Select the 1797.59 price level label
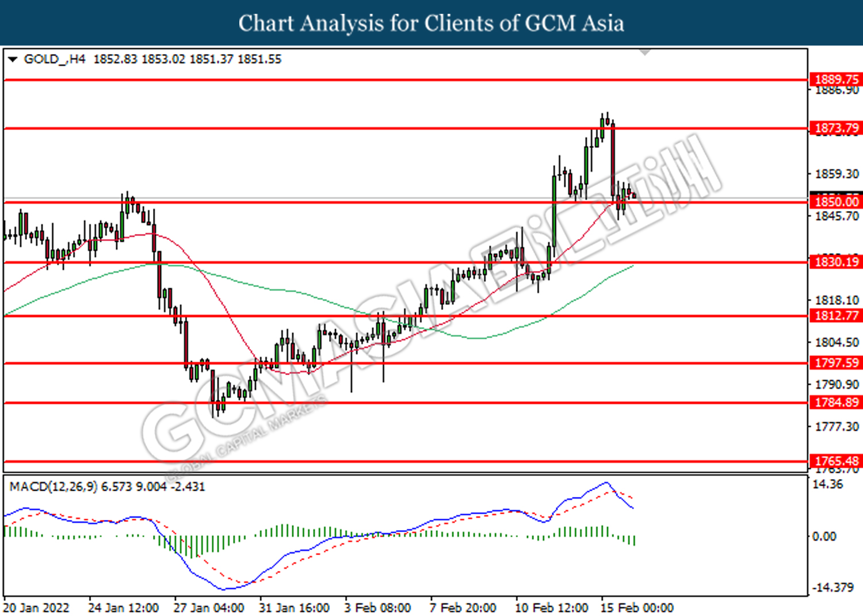The height and width of the screenshot is (616, 863). (836, 363)
